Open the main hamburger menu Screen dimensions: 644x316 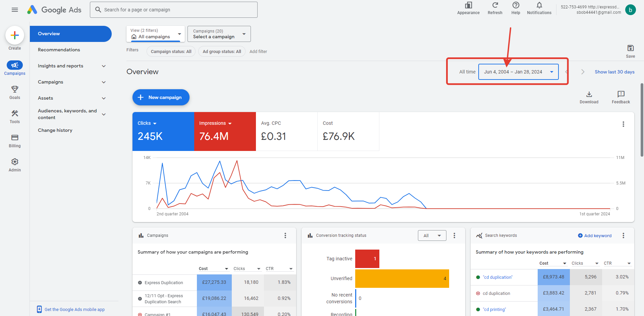tap(15, 10)
